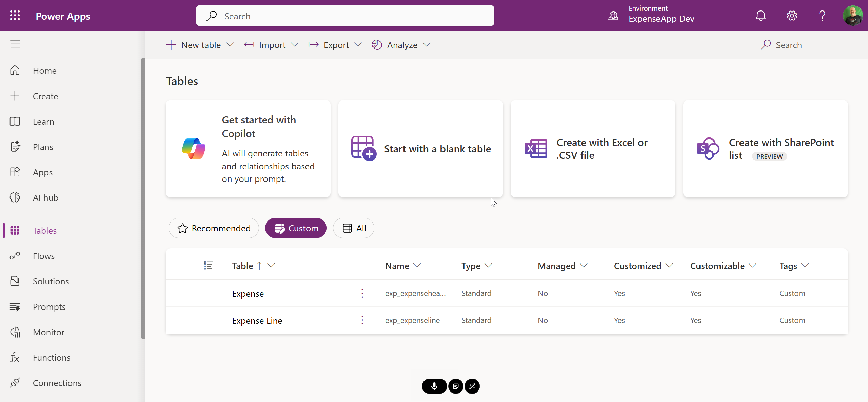Open the Tags column filter dropdown
This screenshot has height=402, width=868.
coord(805,266)
